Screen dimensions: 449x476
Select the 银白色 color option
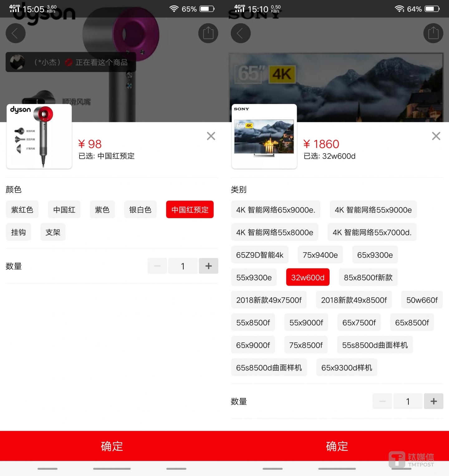tap(140, 209)
